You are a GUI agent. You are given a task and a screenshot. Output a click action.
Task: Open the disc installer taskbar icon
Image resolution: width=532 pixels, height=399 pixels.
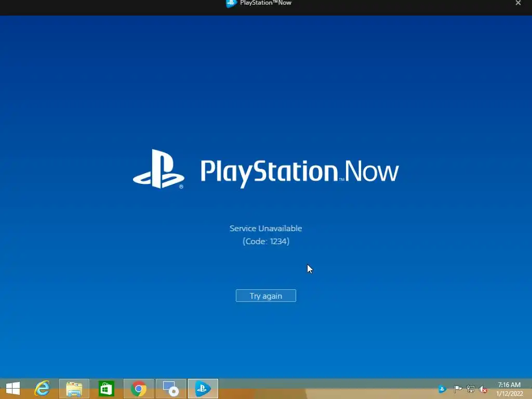coord(171,389)
